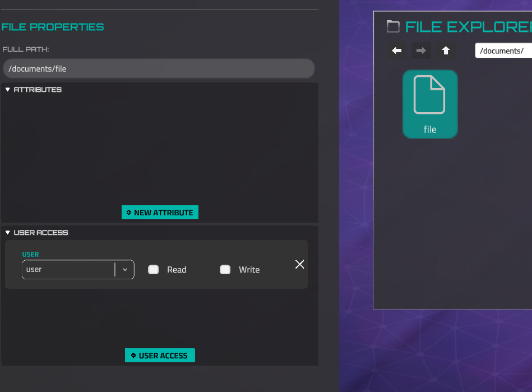This screenshot has width=532, height=392.
Task: Click the File Properties panel heading
Action: coord(53,27)
